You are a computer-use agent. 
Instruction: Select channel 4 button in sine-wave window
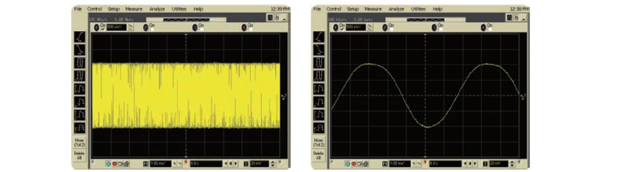coord(483,27)
